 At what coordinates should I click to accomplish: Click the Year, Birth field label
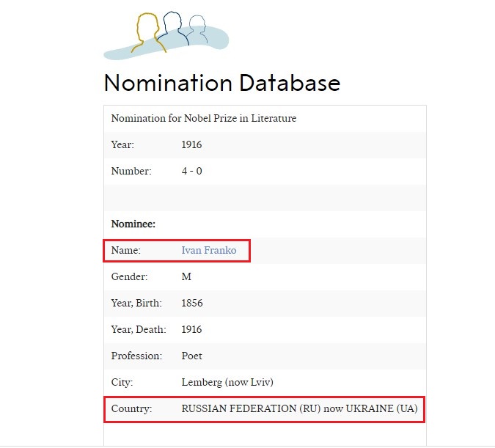pos(136,304)
